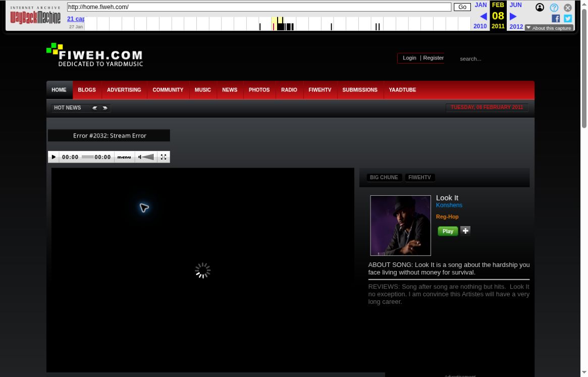This screenshot has height=377, width=588.
Task: Click the Look It song title
Action: 447,198
